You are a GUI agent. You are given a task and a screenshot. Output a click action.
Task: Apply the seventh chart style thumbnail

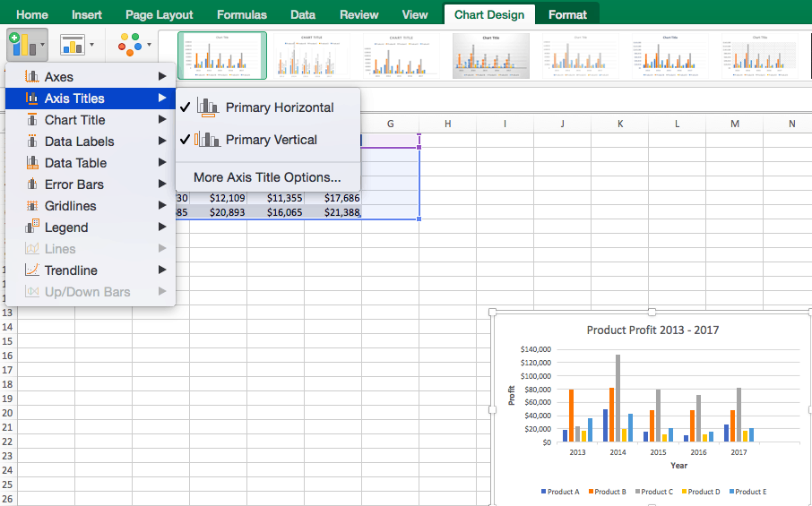[x=760, y=56]
